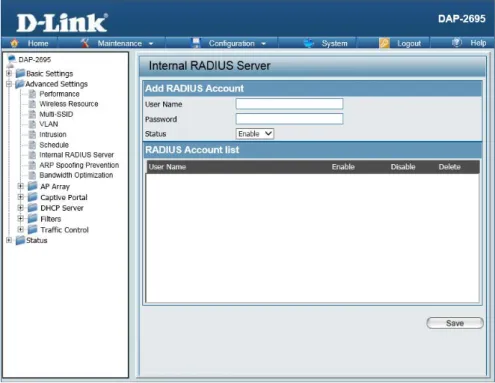Viewport: 495px width, 383px height.
Task: Click the D-Link logo
Action: [x=62, y=23]
